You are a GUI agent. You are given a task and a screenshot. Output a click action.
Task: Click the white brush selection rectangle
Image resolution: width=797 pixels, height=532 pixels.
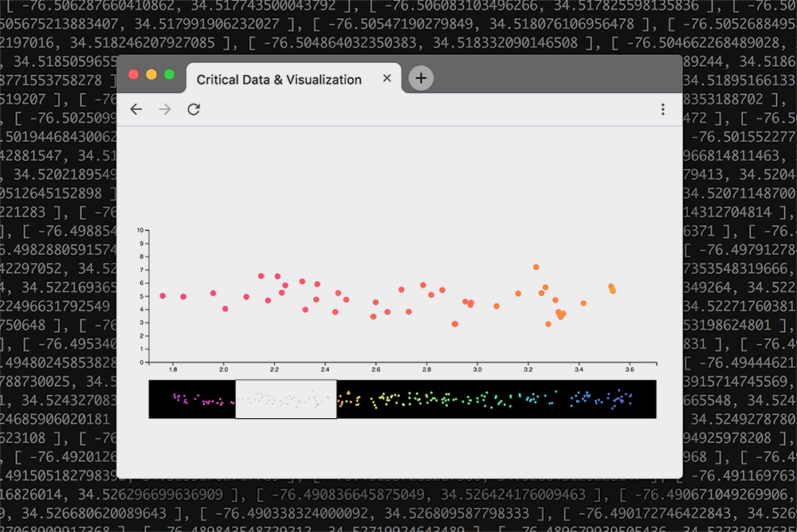285,399
